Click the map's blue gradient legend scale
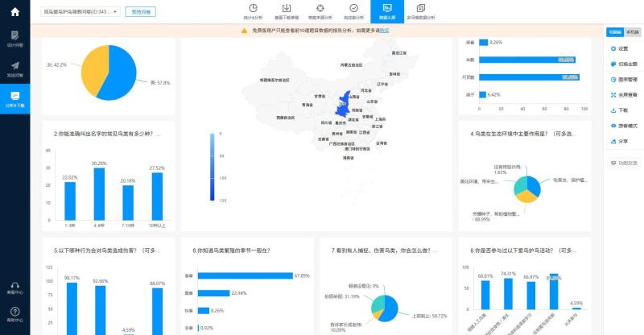644x335 pixels. (211, 167)
